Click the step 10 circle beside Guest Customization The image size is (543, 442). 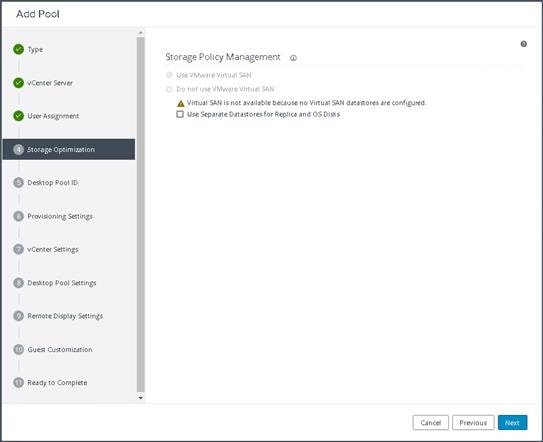pos(18,349)
